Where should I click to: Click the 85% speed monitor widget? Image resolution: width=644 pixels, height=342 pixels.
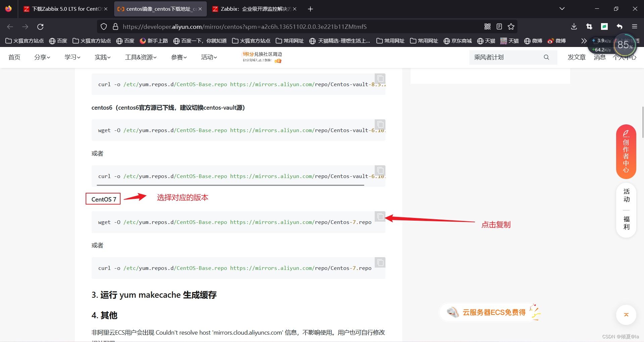[625, 45]
